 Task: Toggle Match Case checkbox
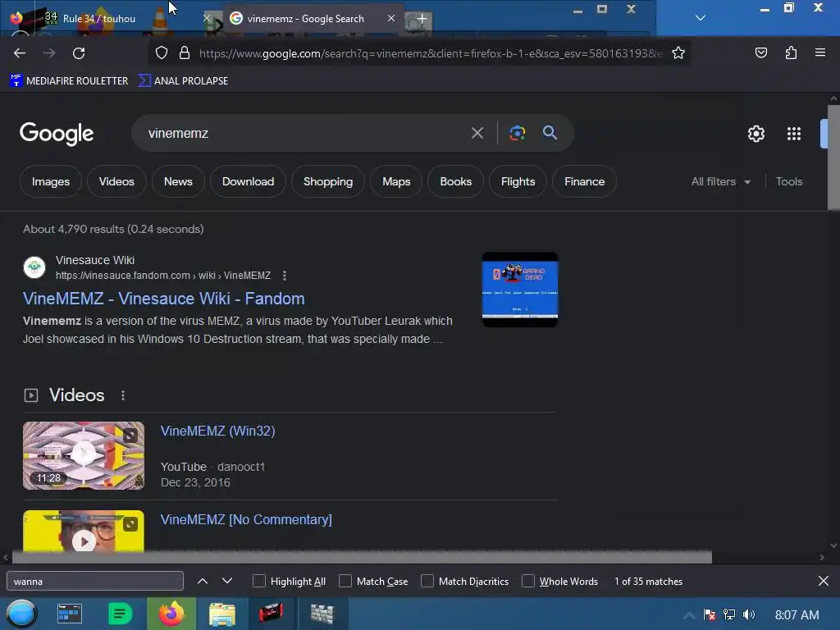click(345, 581)
